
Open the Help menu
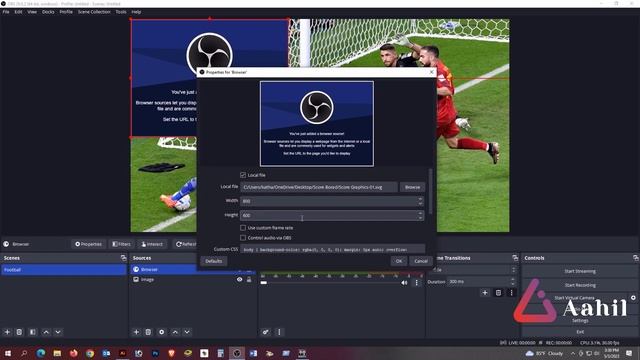(136, 12)
